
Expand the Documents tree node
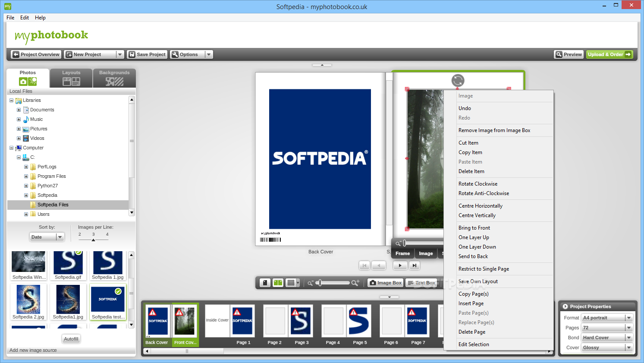(19, 110)
